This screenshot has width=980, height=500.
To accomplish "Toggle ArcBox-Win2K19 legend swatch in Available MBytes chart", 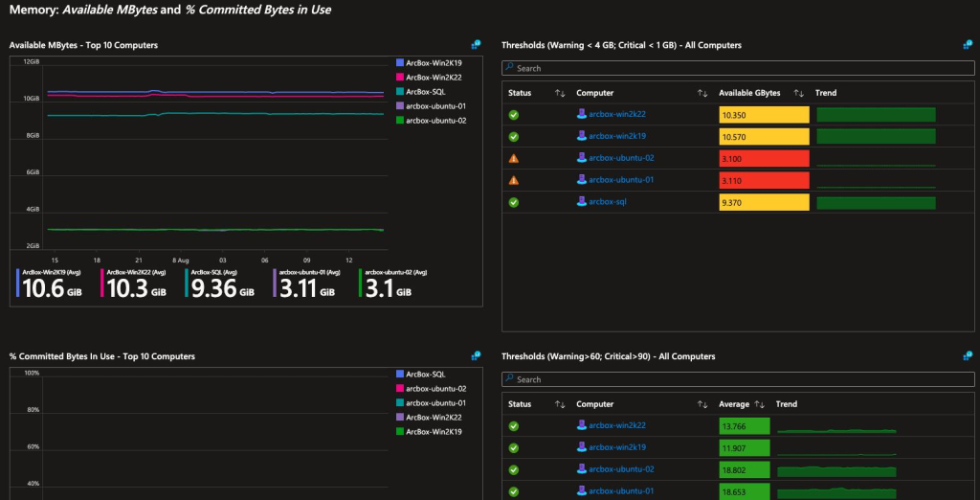I will click(x=400, y=62).
